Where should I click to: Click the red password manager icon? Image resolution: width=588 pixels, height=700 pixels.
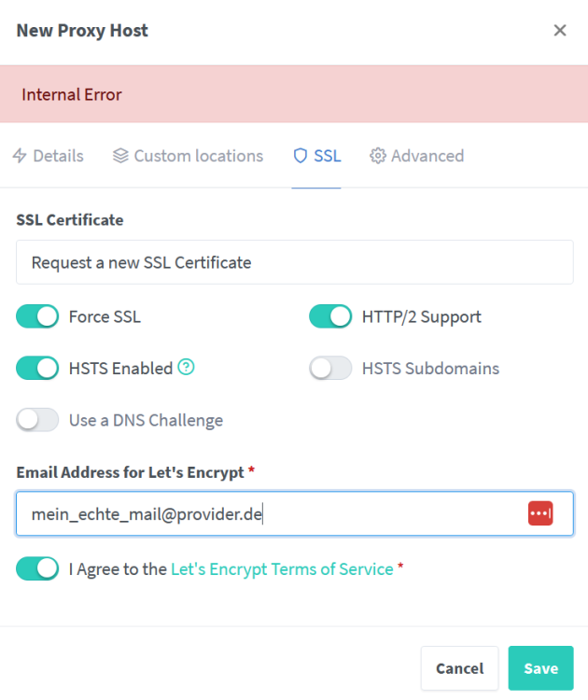coord(540,513)
